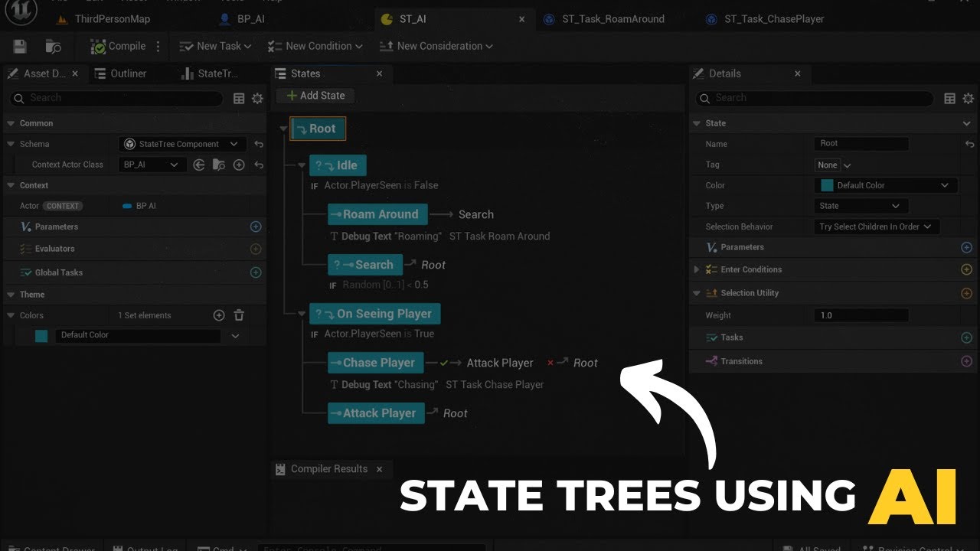Collapse the Root state tree arrow
This screenshot has width=980, height=551.
283,129
